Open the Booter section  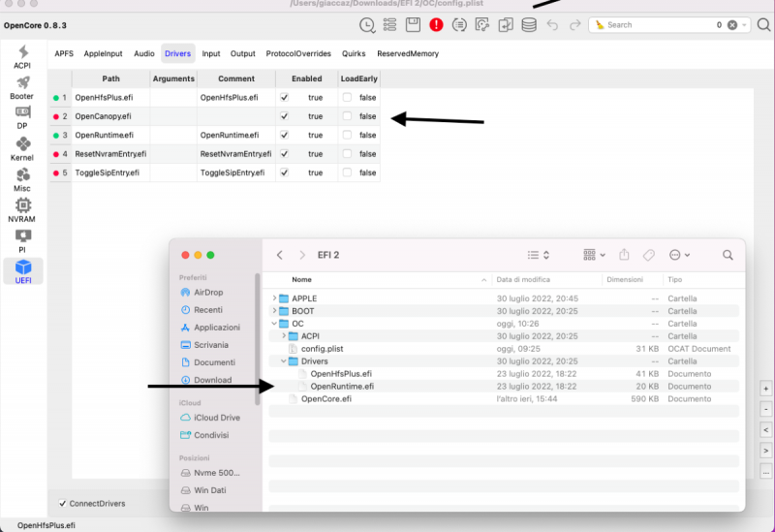click(x=21, y=88)
